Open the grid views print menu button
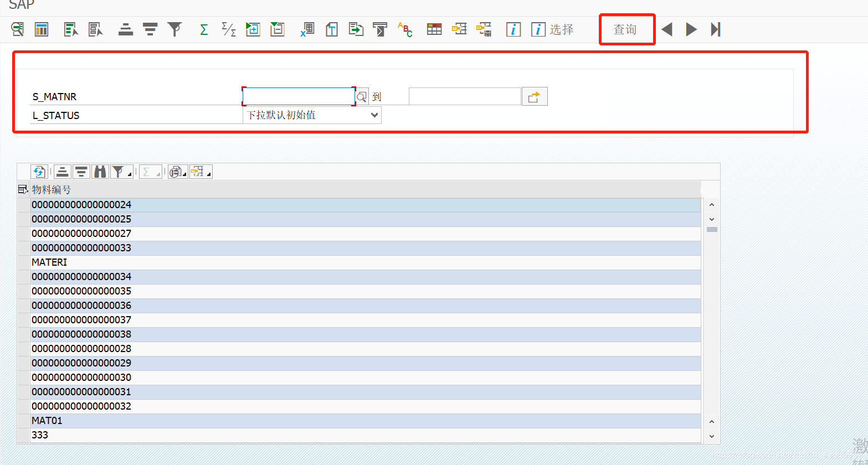Screen dimensions: 868x465 click(x=178, y=172)
